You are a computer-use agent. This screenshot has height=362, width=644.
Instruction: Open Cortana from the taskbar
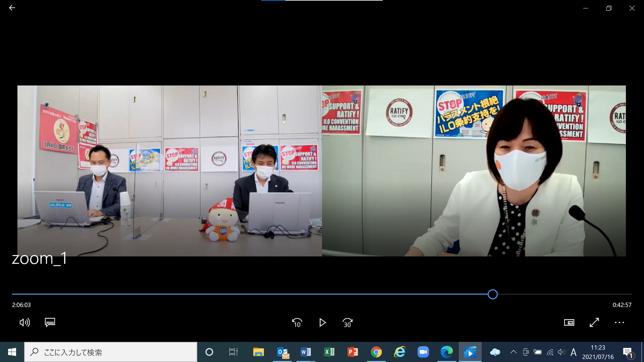(209, 352)
